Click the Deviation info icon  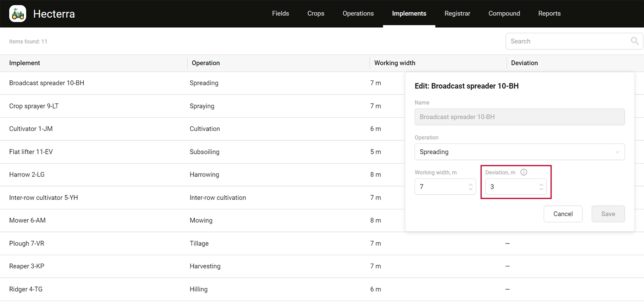tap(524, 172)
